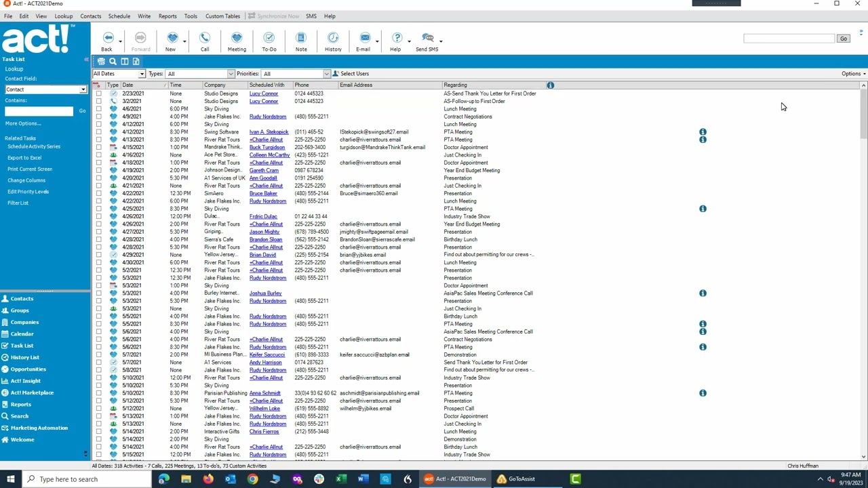868x488 pixels.
Task: Check the box for 4/15/2021 Mandrake Think task
Action: (x=99, y=147)
